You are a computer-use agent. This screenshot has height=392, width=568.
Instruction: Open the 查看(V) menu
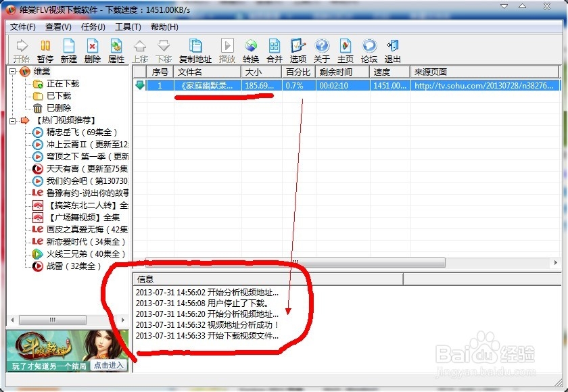pos(58,27)
